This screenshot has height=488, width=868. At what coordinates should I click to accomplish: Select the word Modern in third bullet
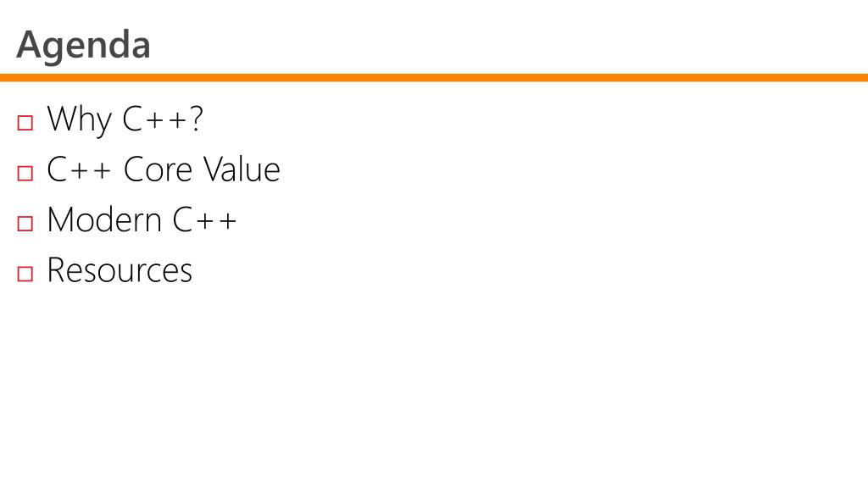(x=104, y=219)
